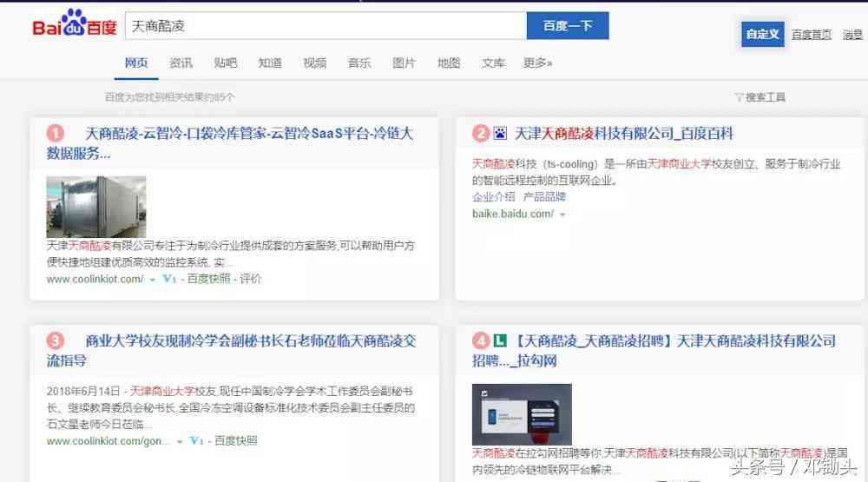868x482 pixels.
Task: Expand dropdown arrow after www.coolinkiot.com/gon...
Action: pyautogui.click(x=180, y=441)
